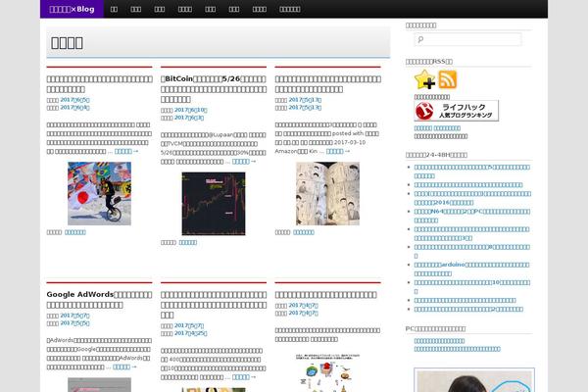Viewport: 588px width, 392px height.
Task: Follow read-more link in the AdWords excerpt
Action: click(124, 367)
